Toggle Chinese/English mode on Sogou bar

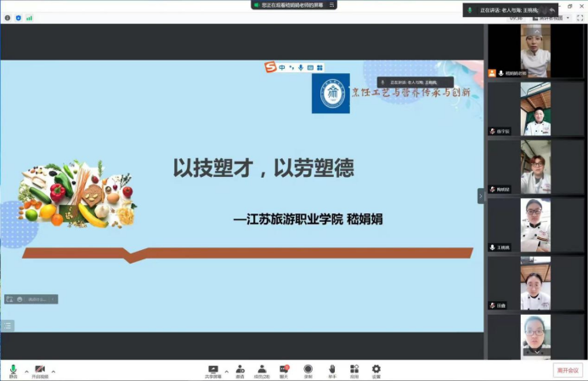tap(282, 67)
